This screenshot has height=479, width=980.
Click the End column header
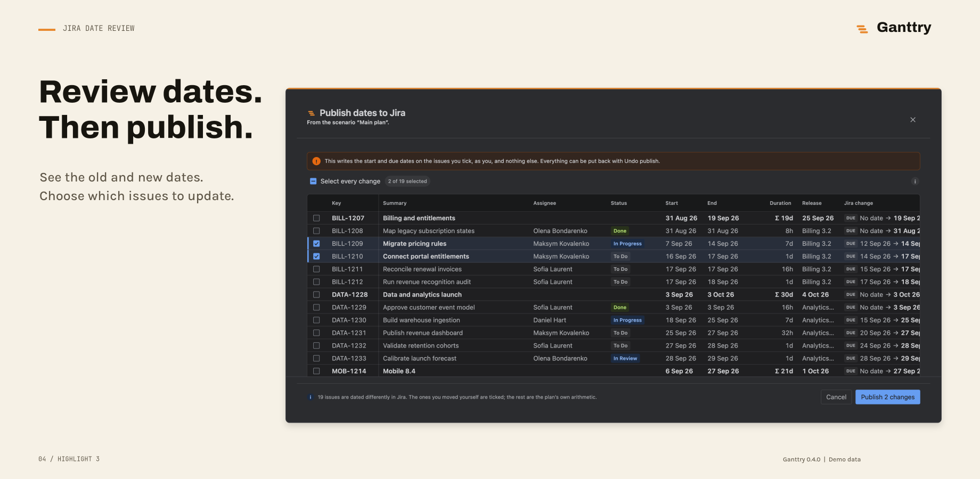[x=712, y=203]
